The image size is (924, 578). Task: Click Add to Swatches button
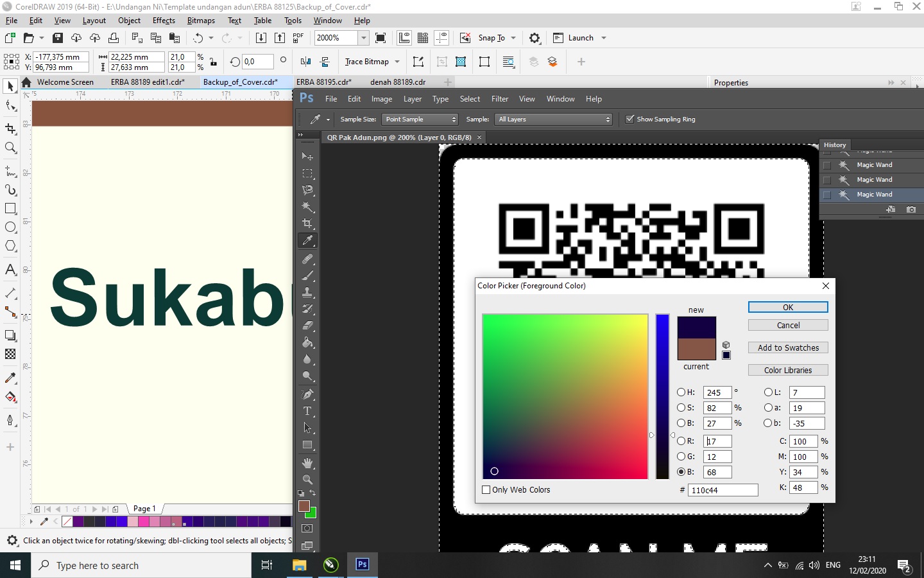(788, 347)
